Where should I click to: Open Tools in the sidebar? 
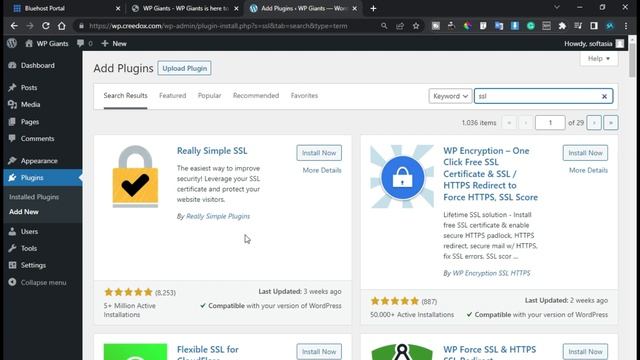click(42, 248)
